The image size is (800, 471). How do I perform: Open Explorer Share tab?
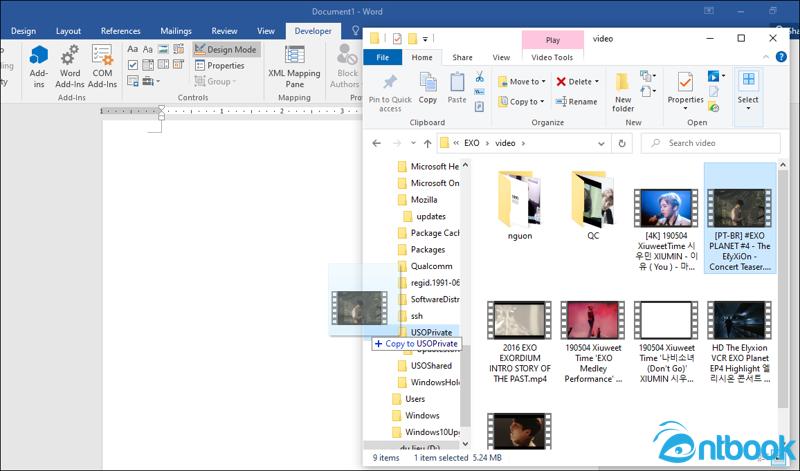pyautogui.click(x=462, y=57)
